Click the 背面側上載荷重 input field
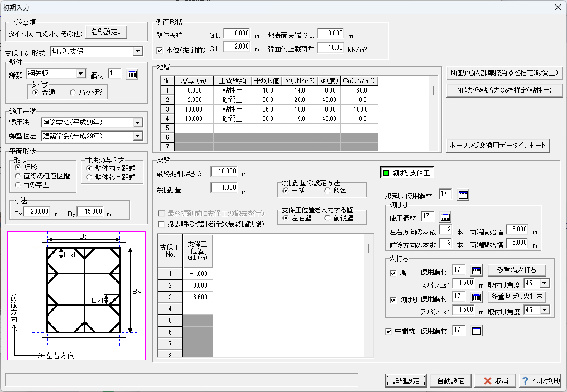Image resolution: width=567 pixels, height=392 pixels. click(x=330, y=48)
